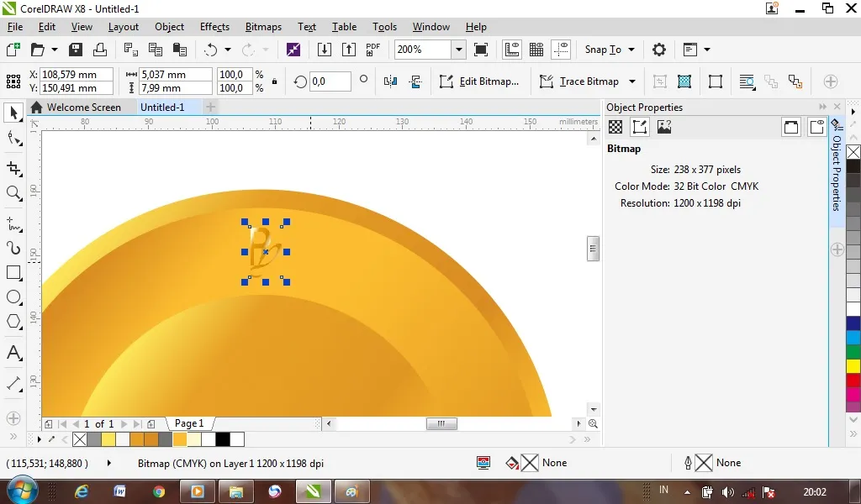The height and width of the screenshot is (504, 861).
Task: Click the Import icon
Action: click(325, 50)
